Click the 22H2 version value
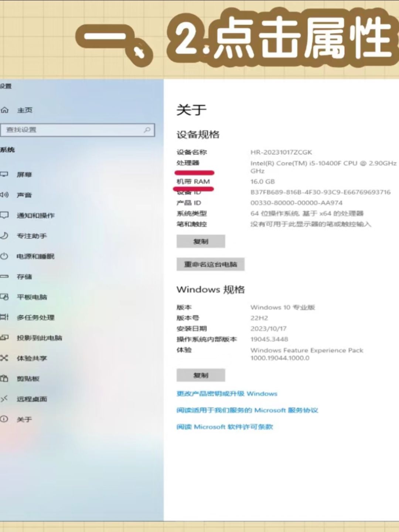The image size is (399, 532). (x=259, y=318)
